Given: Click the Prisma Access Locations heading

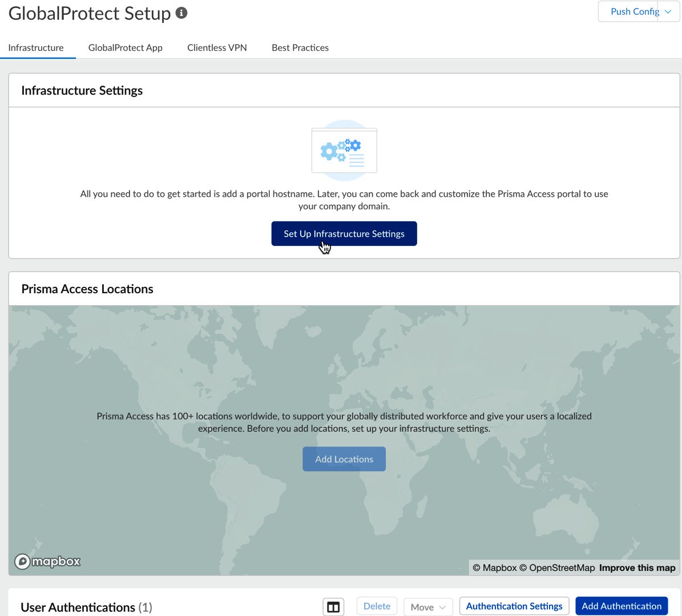Looking at the screenshot, I should click(87, 289).
